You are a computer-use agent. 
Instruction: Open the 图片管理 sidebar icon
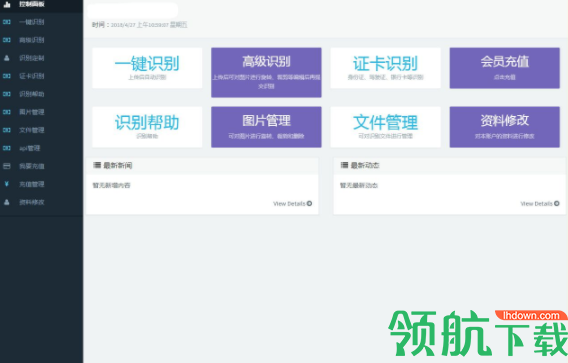coord(7,112)
